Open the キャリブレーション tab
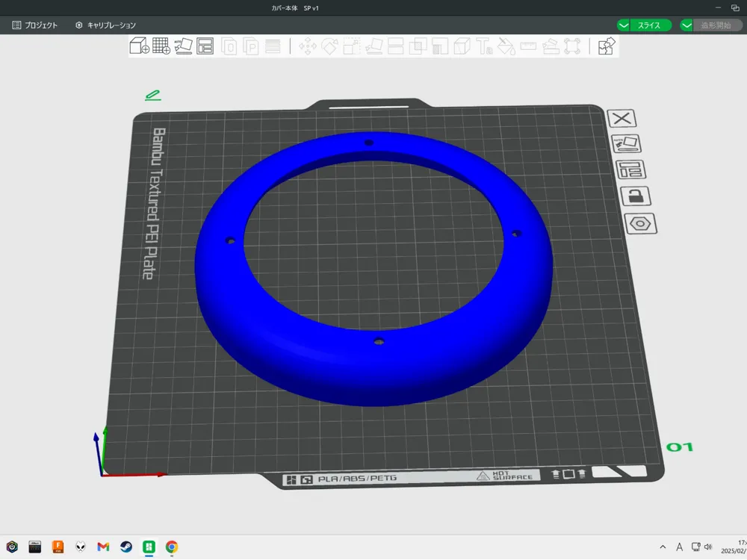The image size is (747, 560). click(106, 25)
